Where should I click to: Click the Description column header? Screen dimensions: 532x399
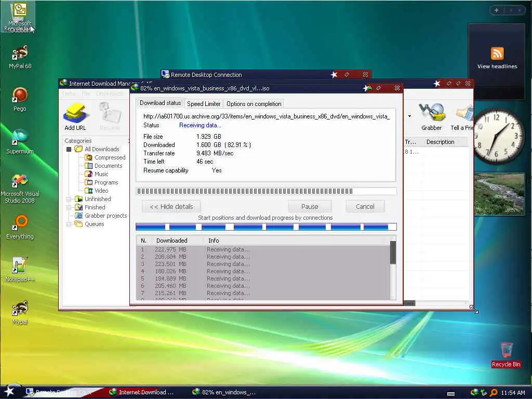click(x=440, y=142)
